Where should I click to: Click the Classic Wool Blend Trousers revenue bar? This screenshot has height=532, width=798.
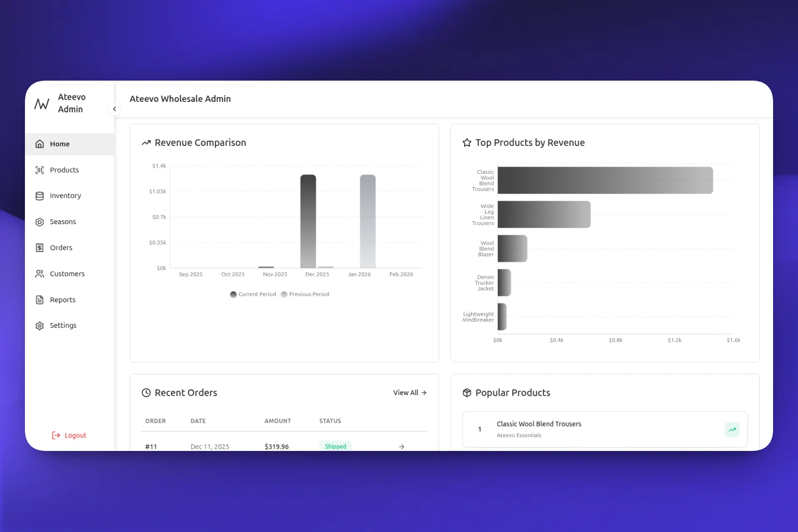[605, 180]
